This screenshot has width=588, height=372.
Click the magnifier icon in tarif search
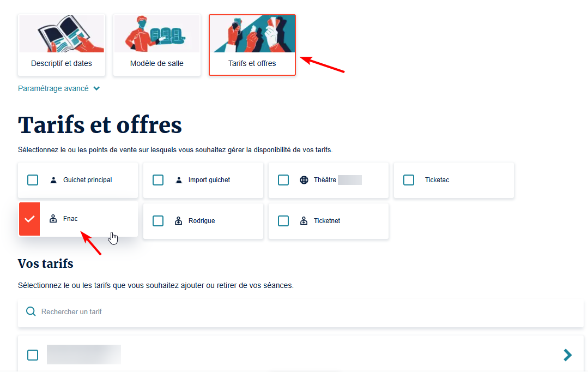[x=31, y=311]
